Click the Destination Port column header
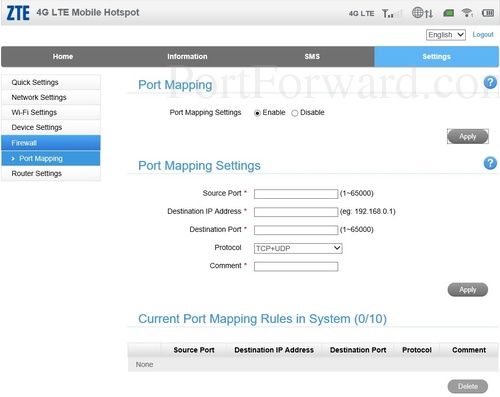500x397 pixels. tap(358, 350)
